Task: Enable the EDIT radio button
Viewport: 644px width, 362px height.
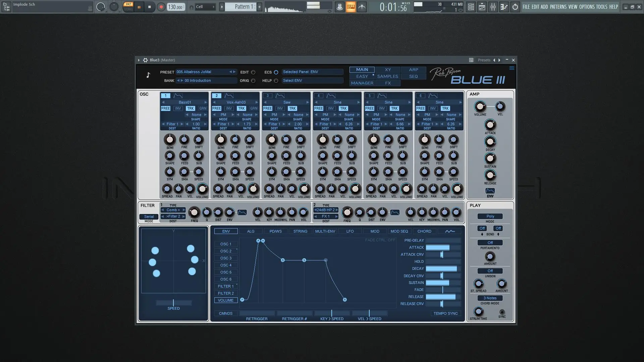Action: 253,72
